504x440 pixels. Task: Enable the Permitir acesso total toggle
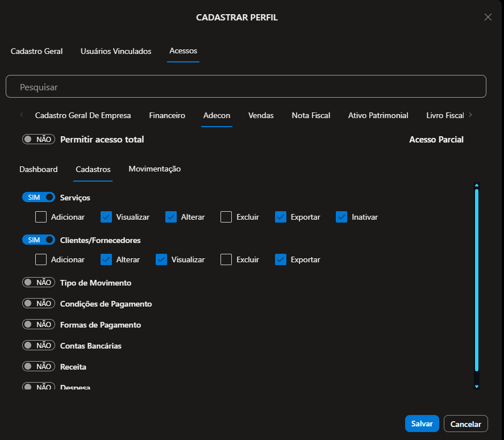point(39,139)
